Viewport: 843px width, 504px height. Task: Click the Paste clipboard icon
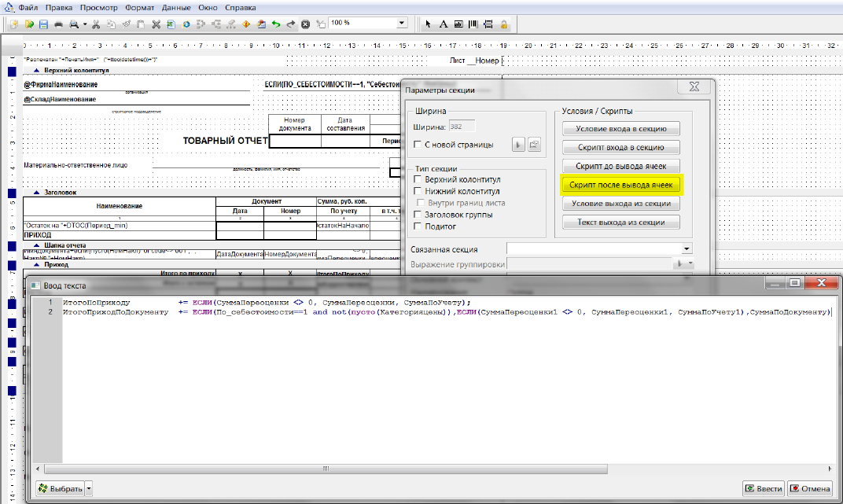pos(141,24)
